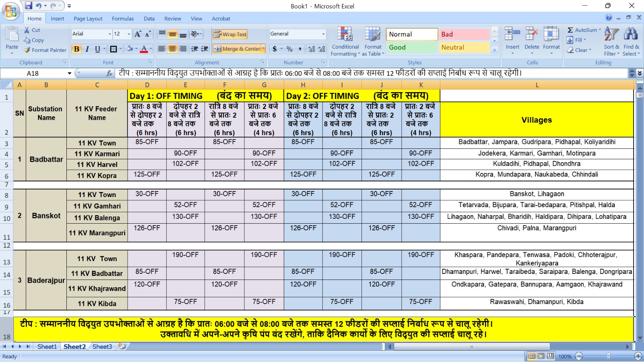Toggle Bold formatting
Screen dimensions: 644x362
coord(76,49)
